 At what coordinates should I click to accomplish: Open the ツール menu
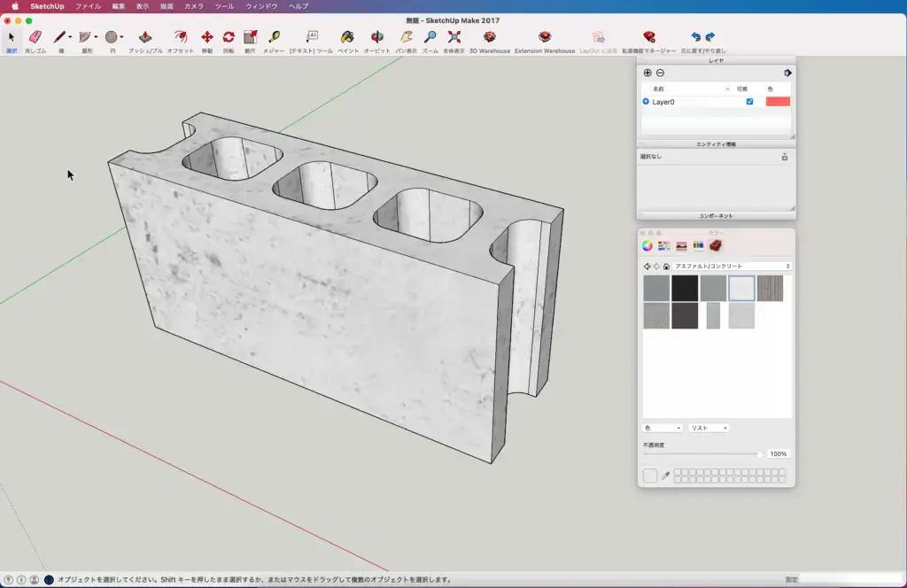(224, 6)
